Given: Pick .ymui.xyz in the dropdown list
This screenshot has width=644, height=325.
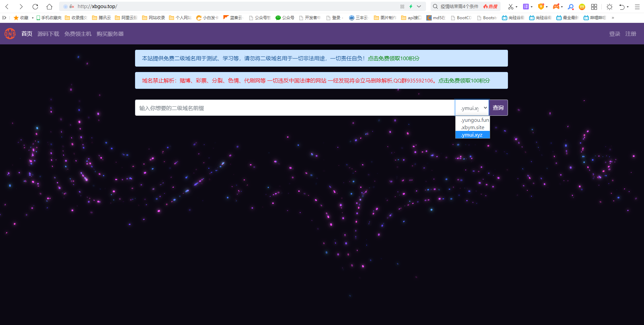Looking at the screenshot, I should (472, 135).
